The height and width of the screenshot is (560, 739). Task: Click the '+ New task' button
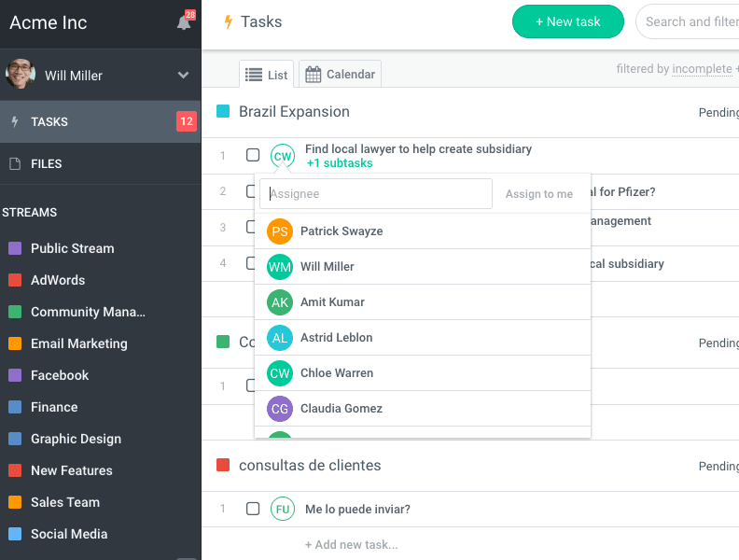(567, 21)
